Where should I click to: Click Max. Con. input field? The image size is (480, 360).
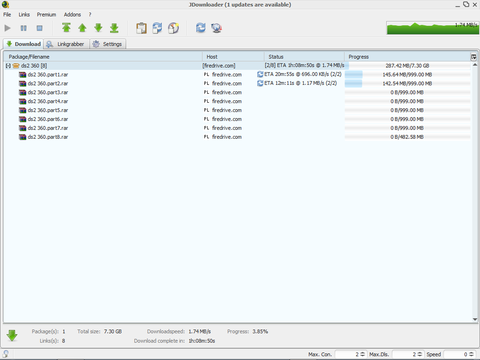click(x=347, y=354)
